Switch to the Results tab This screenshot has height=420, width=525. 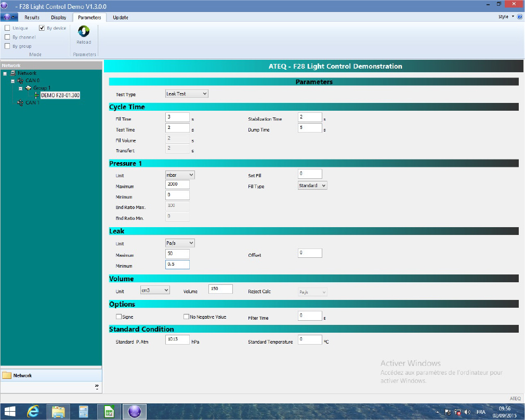pos(32,17)
